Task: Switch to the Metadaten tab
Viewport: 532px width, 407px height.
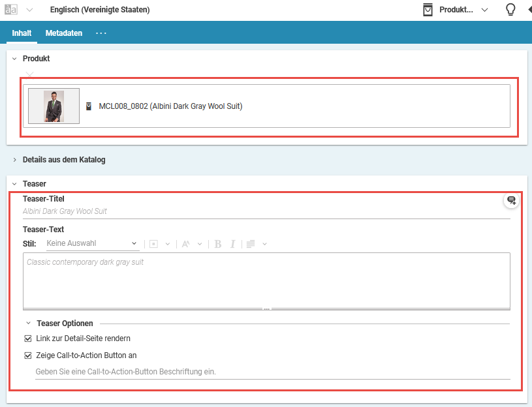Action: [x=64, y=33]
